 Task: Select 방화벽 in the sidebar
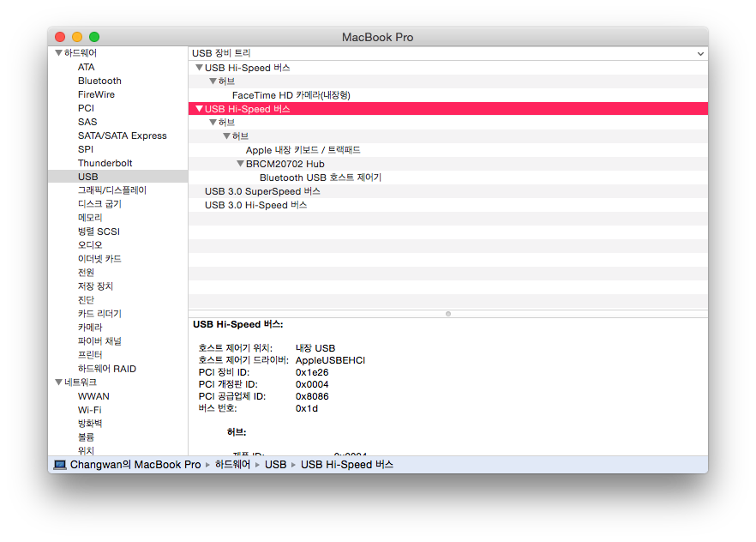90,424
